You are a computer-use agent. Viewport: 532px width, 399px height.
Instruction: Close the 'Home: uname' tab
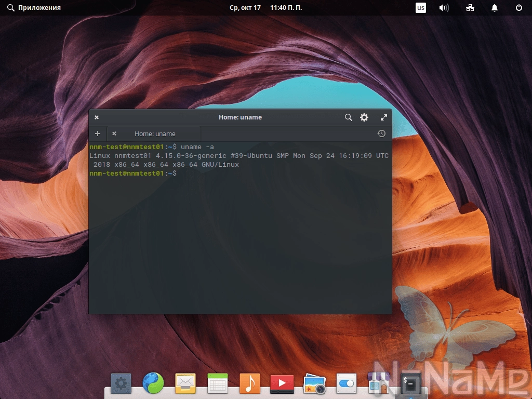(114, 134)
